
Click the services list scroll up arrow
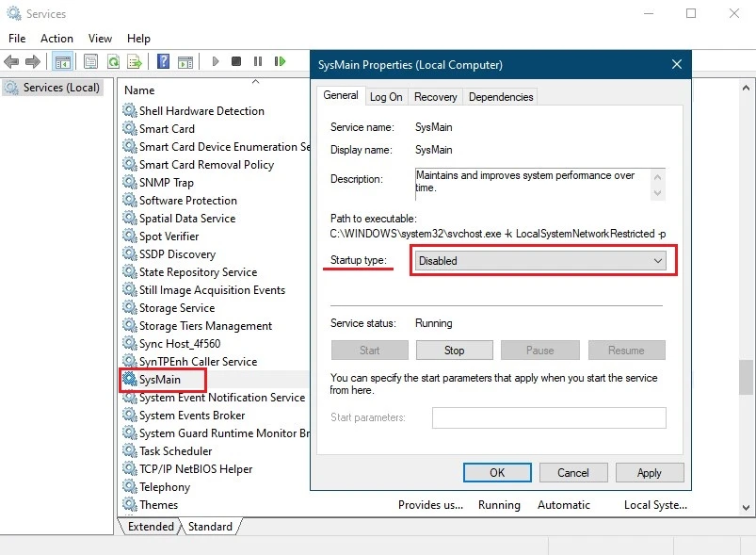pos(746,88)
